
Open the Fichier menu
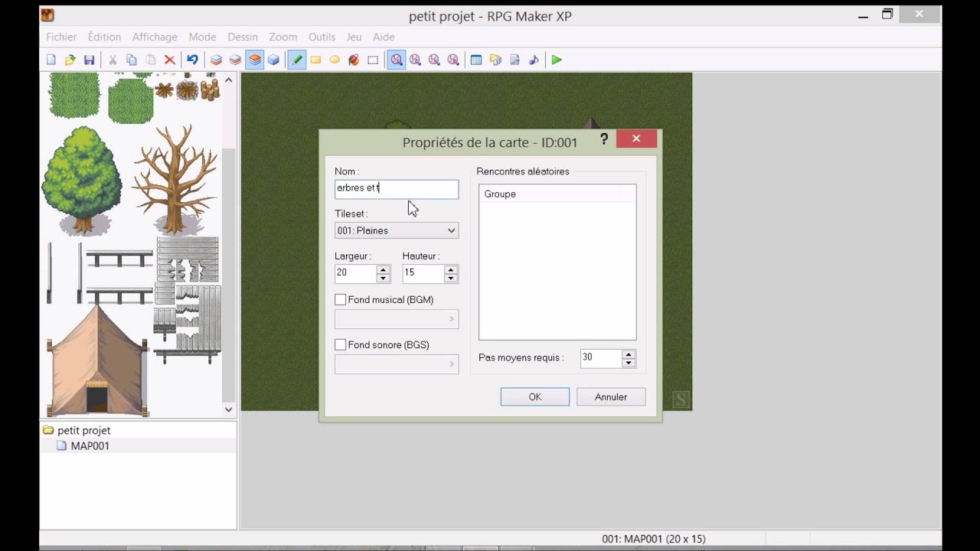(x=61, y=37)
